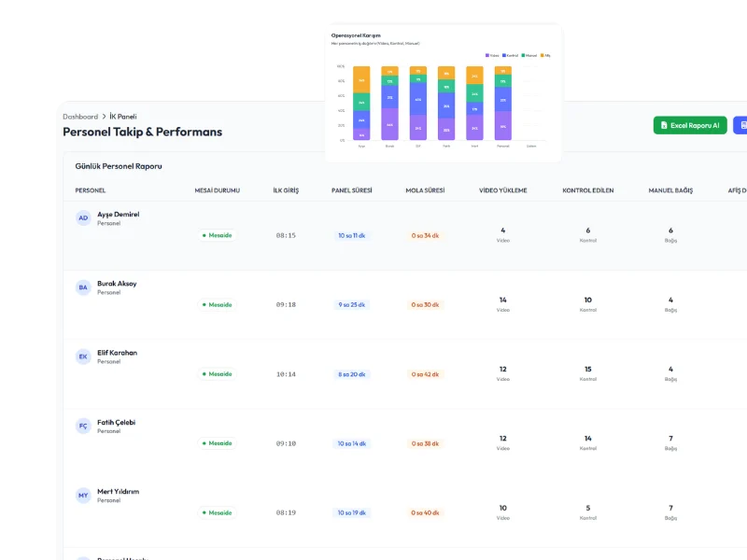
Task: Select the MOLA SÜRESİ column header
Action: pos(425,190)
